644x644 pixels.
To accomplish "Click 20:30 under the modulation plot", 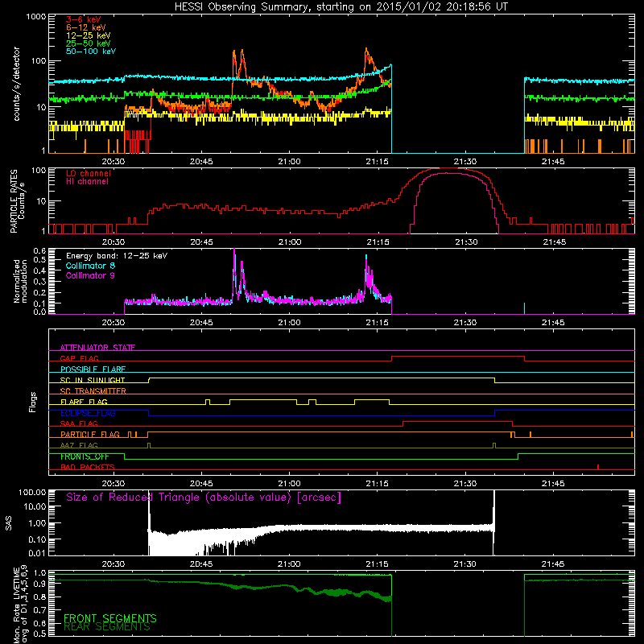I will 114,323.
